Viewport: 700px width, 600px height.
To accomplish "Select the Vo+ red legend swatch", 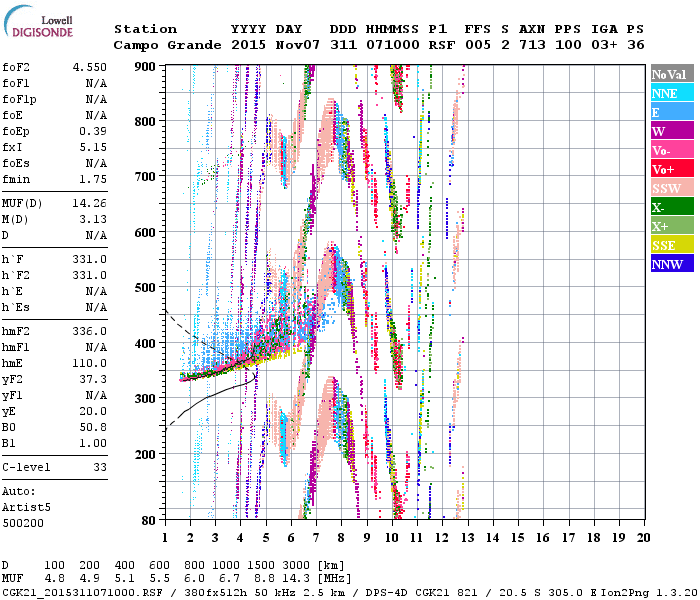I will pos(672,169).
